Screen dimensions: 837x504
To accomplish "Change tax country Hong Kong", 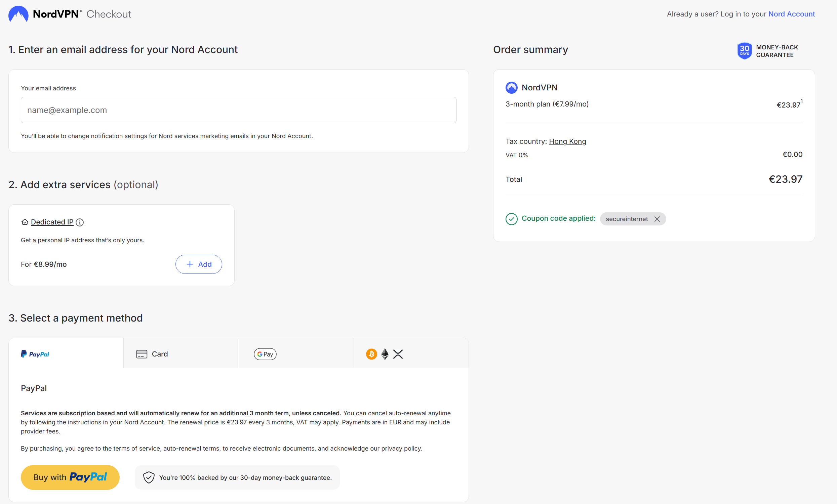I will [567, 141].
